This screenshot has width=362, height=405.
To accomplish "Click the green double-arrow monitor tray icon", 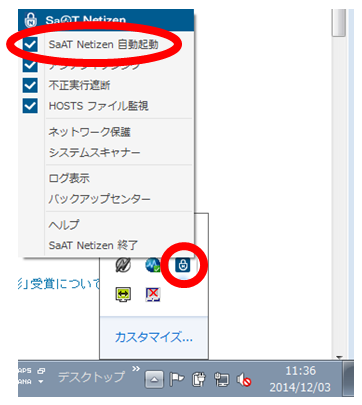I will point(123,294).
